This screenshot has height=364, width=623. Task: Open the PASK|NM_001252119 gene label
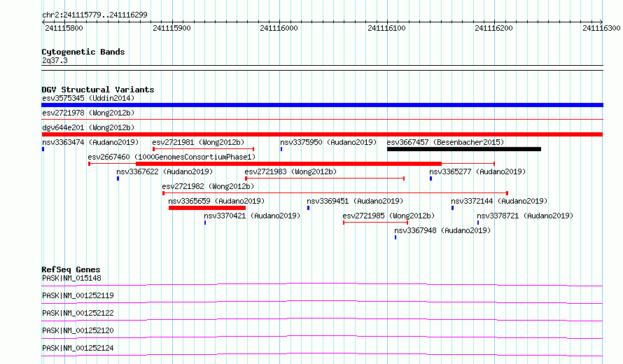coord(78,295)
